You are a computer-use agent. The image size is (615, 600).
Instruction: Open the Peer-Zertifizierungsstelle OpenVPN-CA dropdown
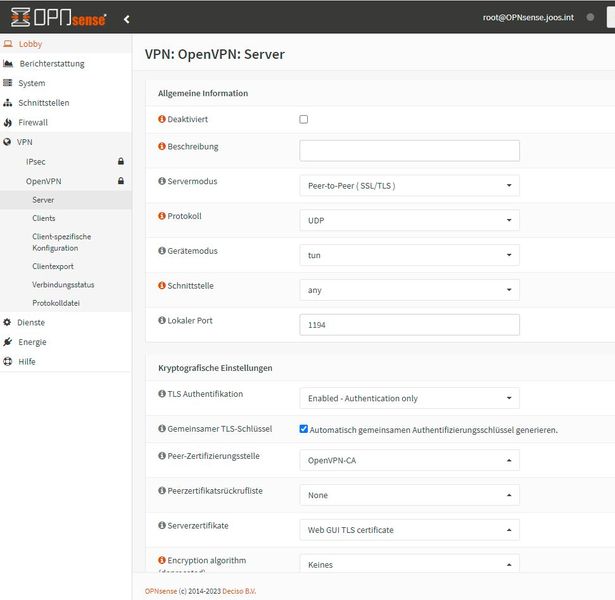(409, 460)
